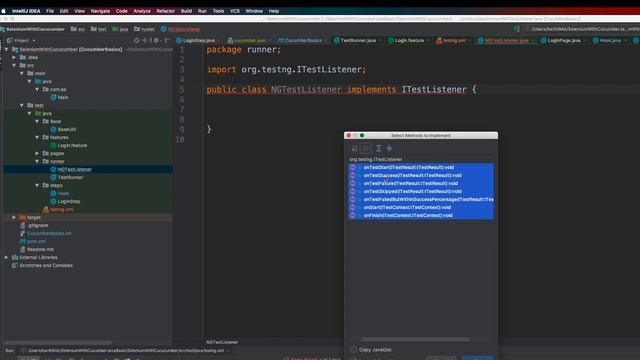640x360 pixels.
Task: Open Project panel settings gear
Action: click(x=156, y=40)
